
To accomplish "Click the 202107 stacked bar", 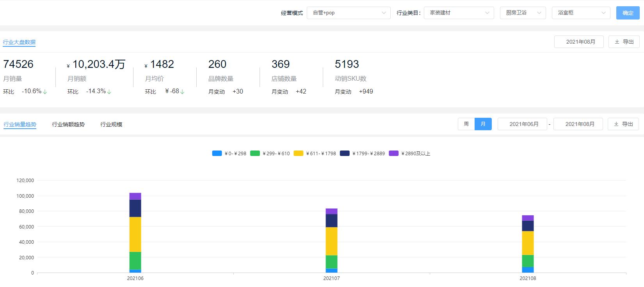I will pyautogui.click(x=331, y=241).
